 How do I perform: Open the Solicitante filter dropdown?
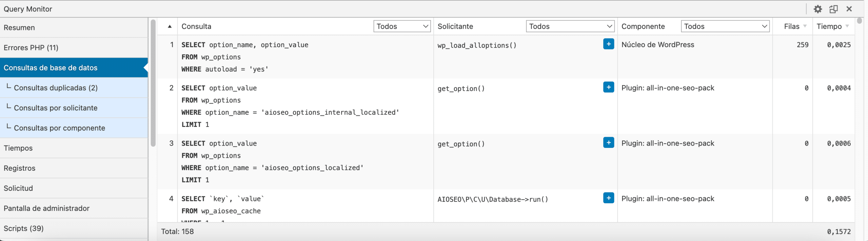[570, 26]
